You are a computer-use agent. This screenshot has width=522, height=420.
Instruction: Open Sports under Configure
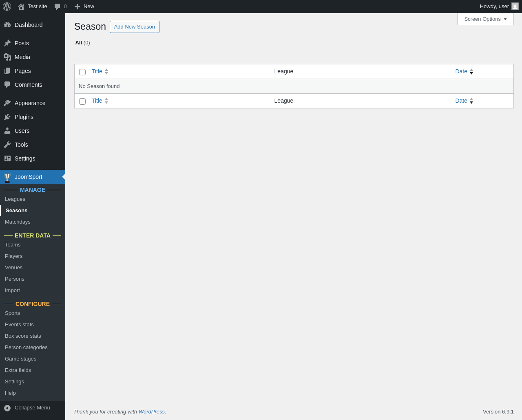(x=12, y=313)
